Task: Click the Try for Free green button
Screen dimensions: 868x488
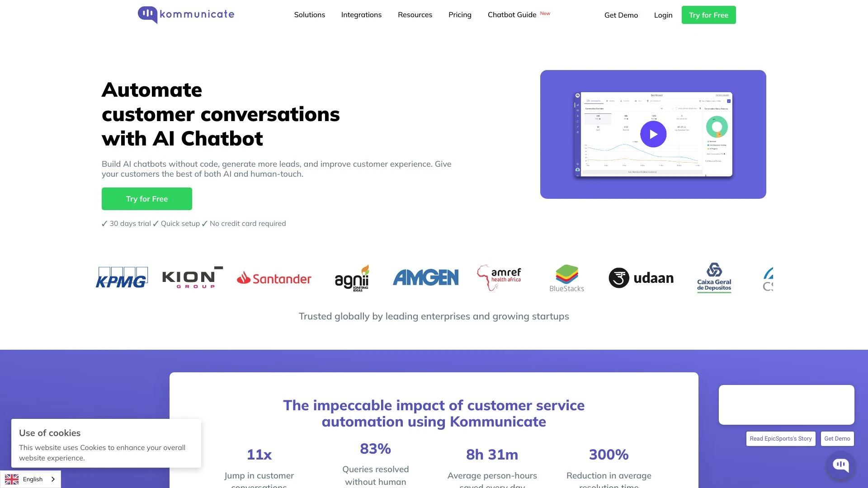Action: (x=146, y=198)
